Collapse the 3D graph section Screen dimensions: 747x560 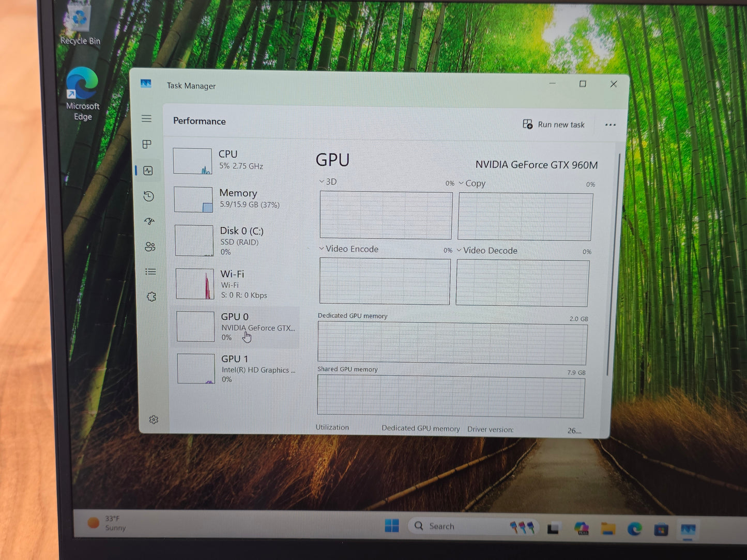tap(322, 182)
